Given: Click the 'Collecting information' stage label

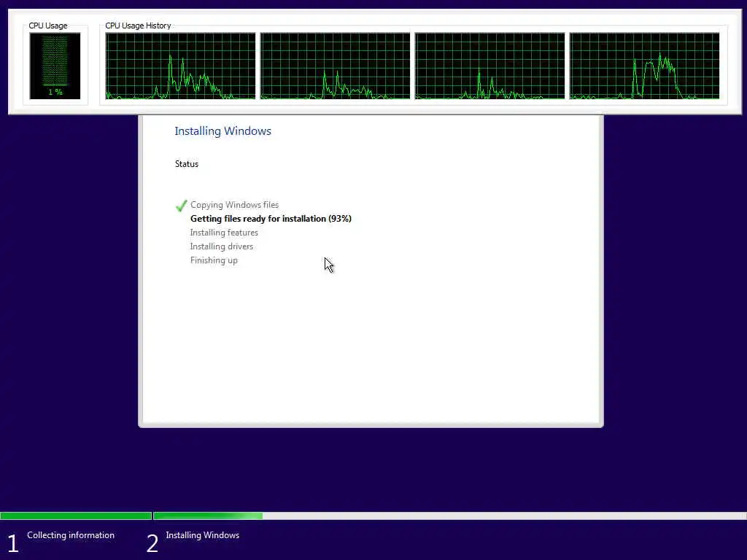Looking at the screenshot, I should tap(71, 535).
